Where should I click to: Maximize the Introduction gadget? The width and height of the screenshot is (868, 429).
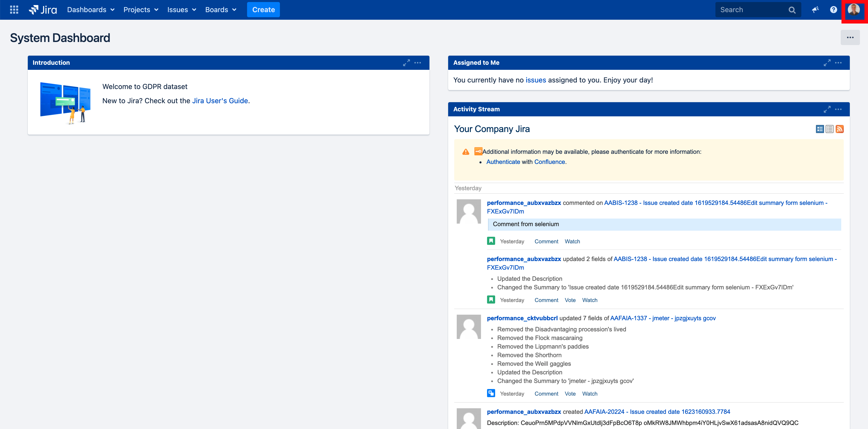click(406, 63)
